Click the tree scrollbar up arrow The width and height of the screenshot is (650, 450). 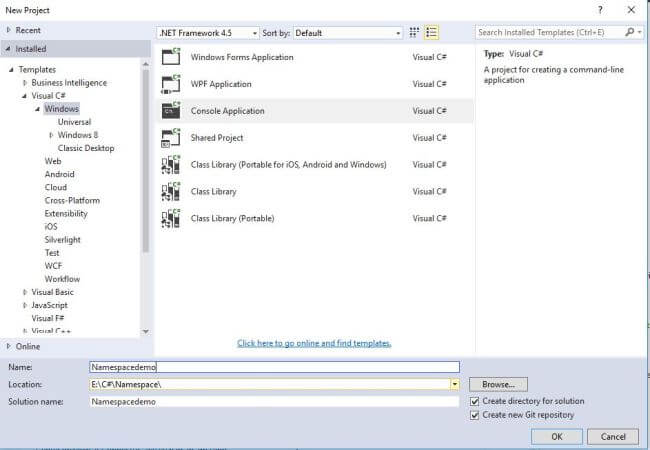point(146,64)
